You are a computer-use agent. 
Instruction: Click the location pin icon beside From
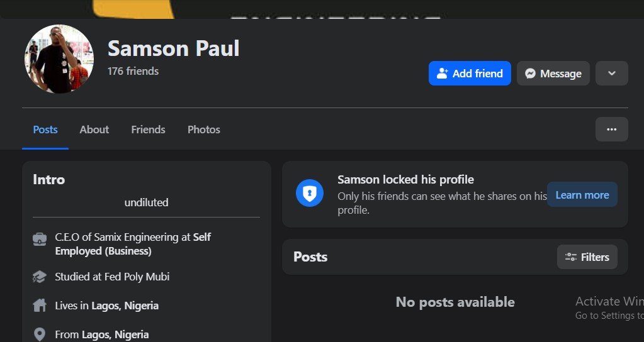click(40, 334)
